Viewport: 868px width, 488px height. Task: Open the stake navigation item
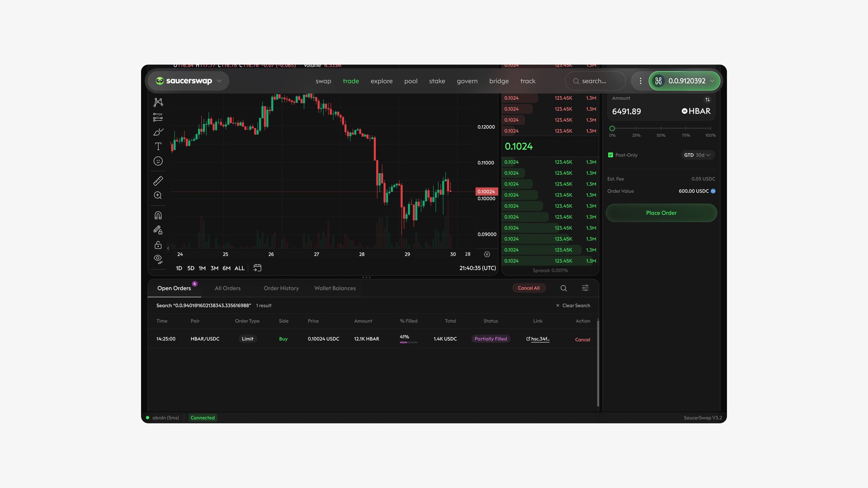click(437, 81)
